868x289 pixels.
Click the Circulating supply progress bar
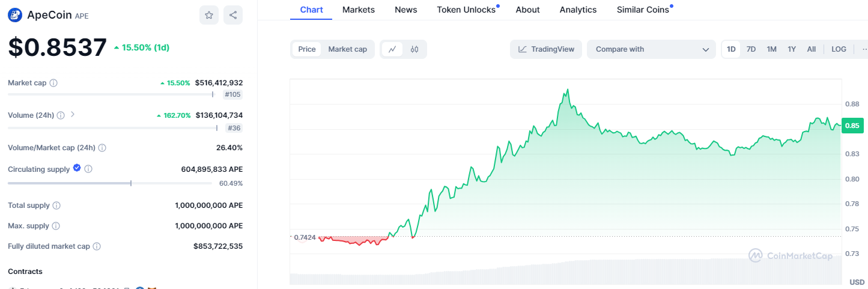tap(110, 183)
